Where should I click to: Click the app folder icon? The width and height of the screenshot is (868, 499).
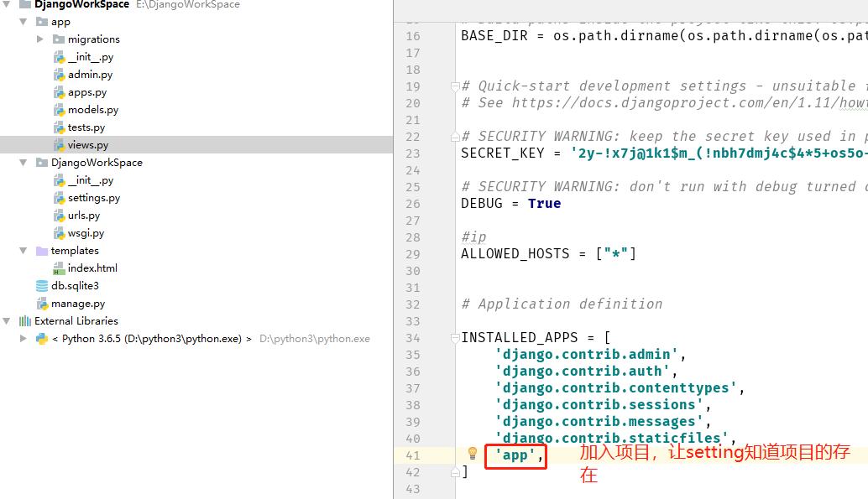41,22
